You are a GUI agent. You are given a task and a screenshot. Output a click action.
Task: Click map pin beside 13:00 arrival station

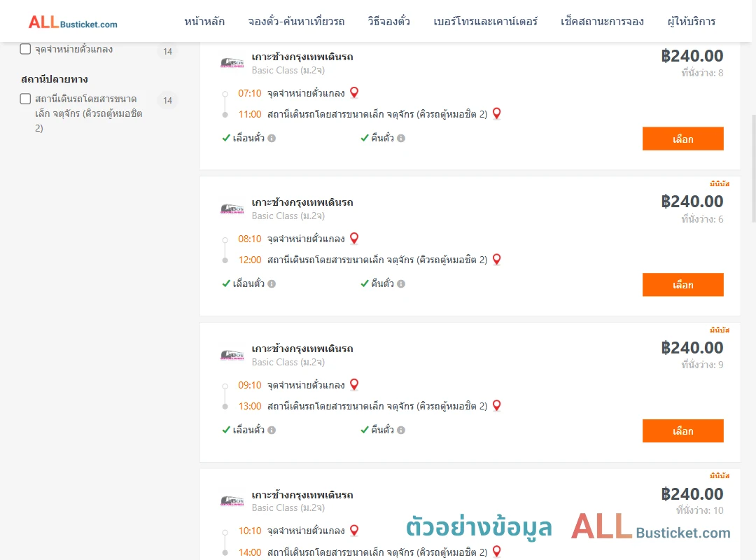pyautogui.click(x=496, y=406)
